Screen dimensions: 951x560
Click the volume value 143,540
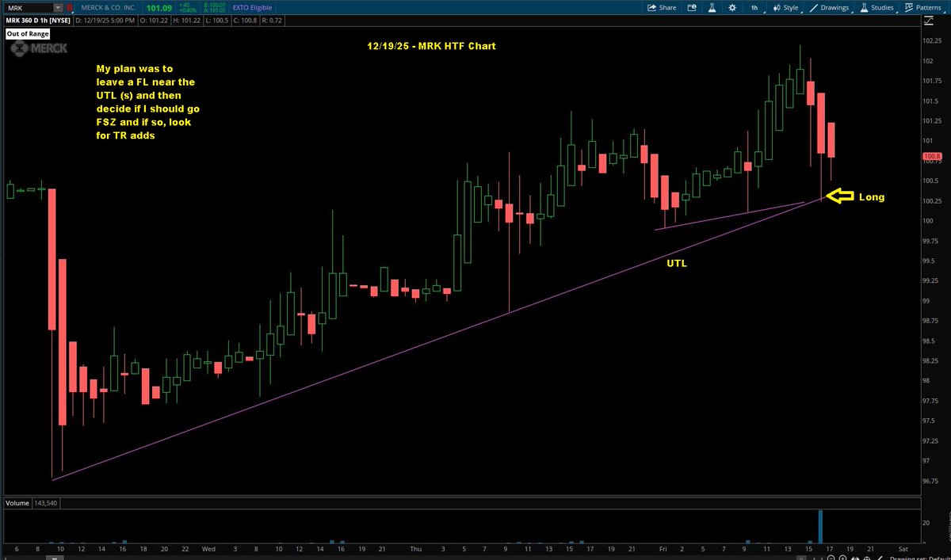[47, 503]
